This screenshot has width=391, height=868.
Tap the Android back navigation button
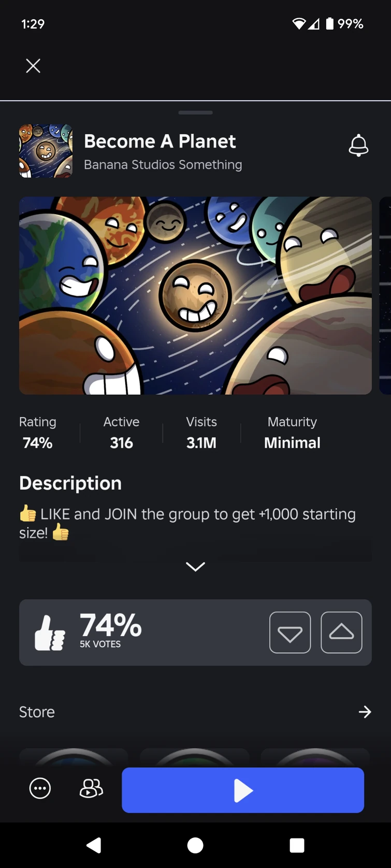point(94,845)
